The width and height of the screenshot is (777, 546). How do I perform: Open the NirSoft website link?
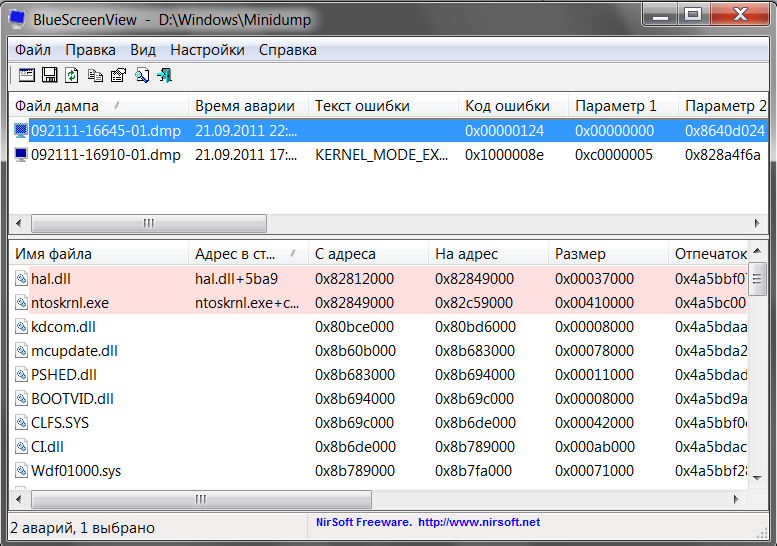(x=479, y=522)
